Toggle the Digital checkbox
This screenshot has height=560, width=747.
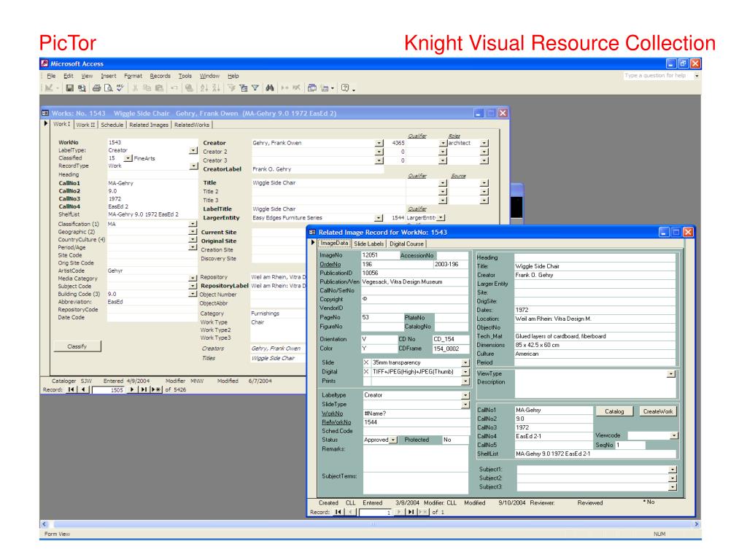(366, 371)
